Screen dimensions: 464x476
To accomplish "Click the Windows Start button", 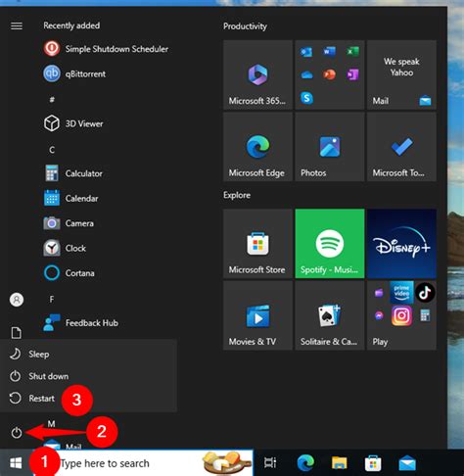I will pos(16,463).
